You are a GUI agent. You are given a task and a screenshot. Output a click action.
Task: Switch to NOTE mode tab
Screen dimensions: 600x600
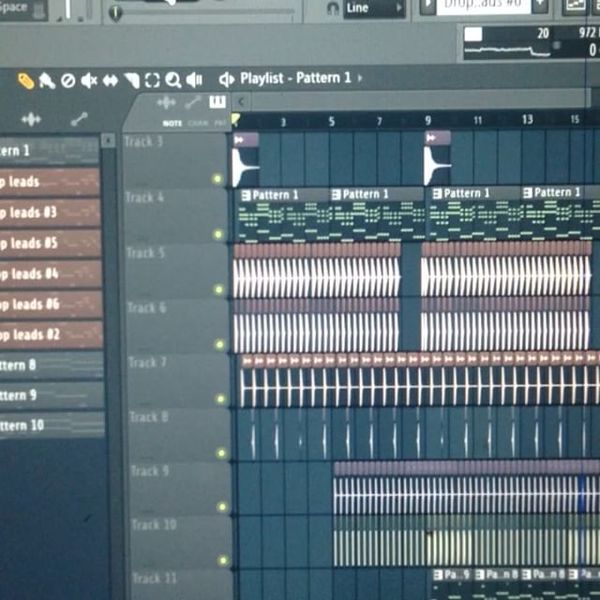coord(172,123)
